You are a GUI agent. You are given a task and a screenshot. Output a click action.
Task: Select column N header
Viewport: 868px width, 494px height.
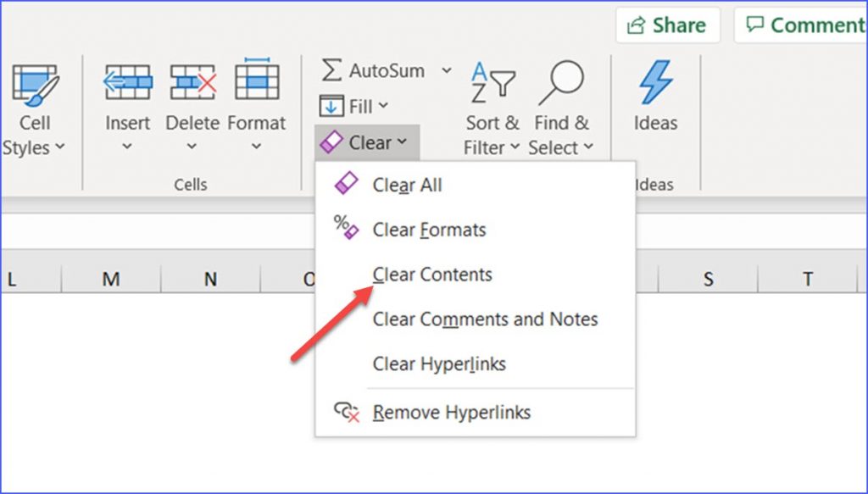point(209,279)
